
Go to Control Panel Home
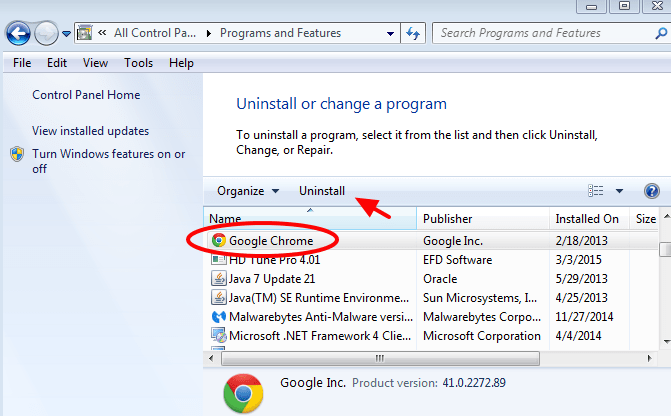tap(86, 95)
